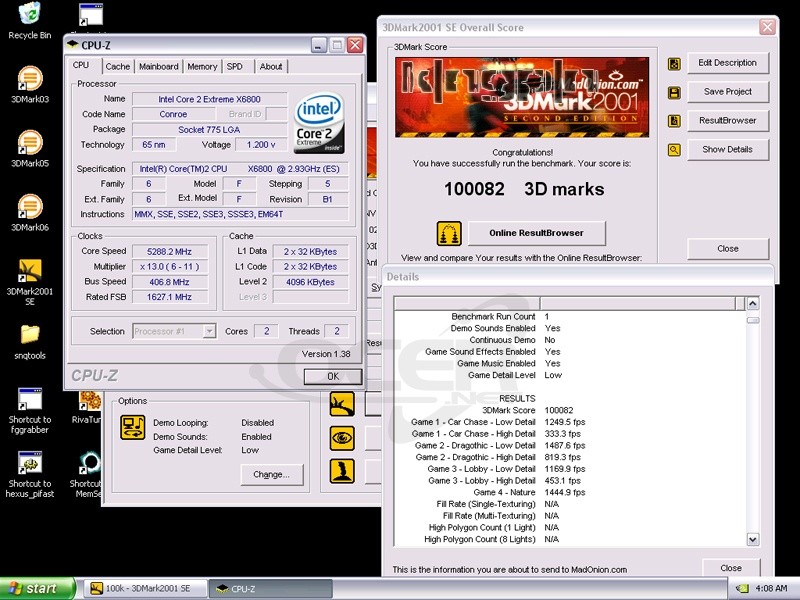Click the yellow eye icon
The width and height of the screenshot is (800, 600).
click(x=342, y=437)
